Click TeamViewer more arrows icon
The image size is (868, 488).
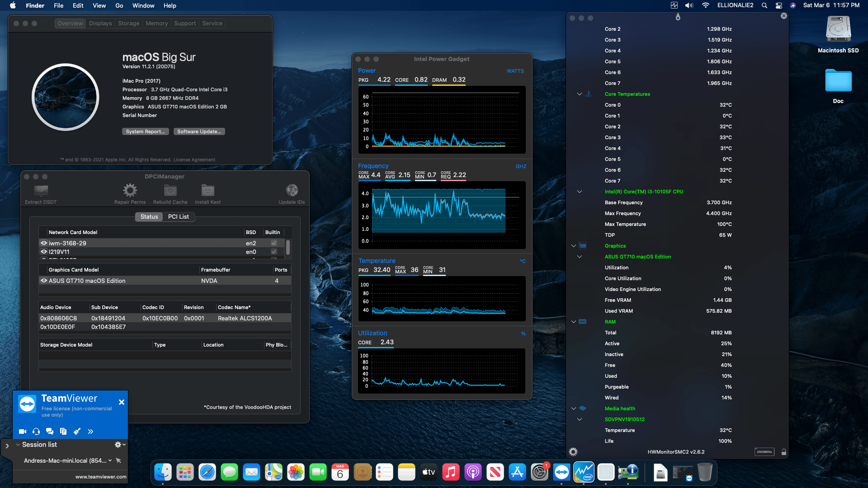[x=90, y=432]
